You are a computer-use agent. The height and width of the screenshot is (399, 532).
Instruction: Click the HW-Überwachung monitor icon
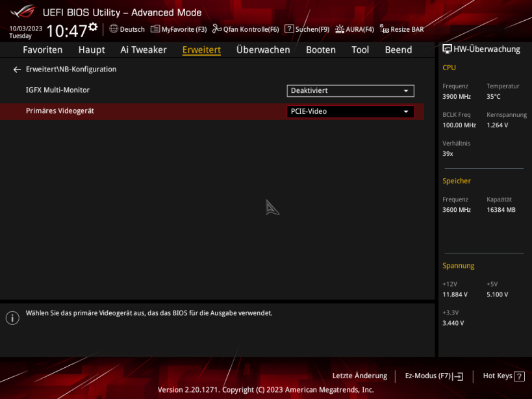click(x=446, y=48)
